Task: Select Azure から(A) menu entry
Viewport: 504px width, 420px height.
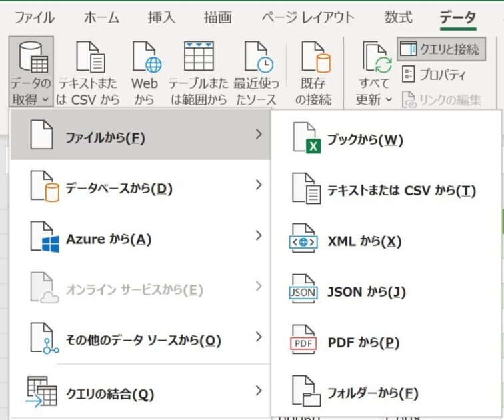Action: pos(140,237)
